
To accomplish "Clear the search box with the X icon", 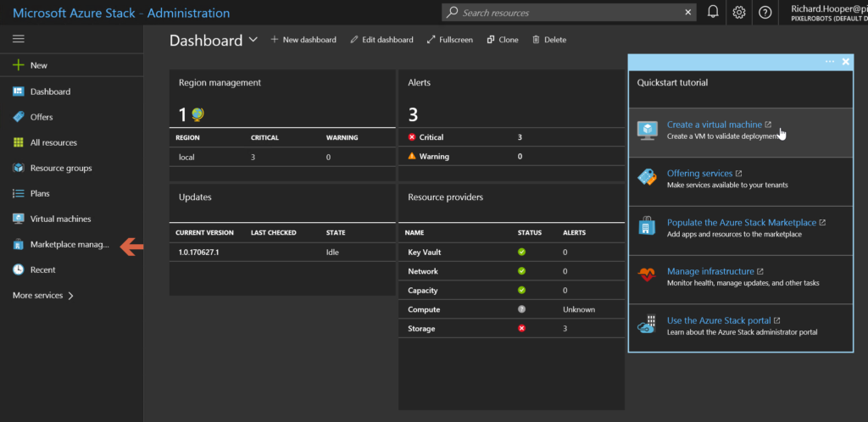I will coord(688,12).
